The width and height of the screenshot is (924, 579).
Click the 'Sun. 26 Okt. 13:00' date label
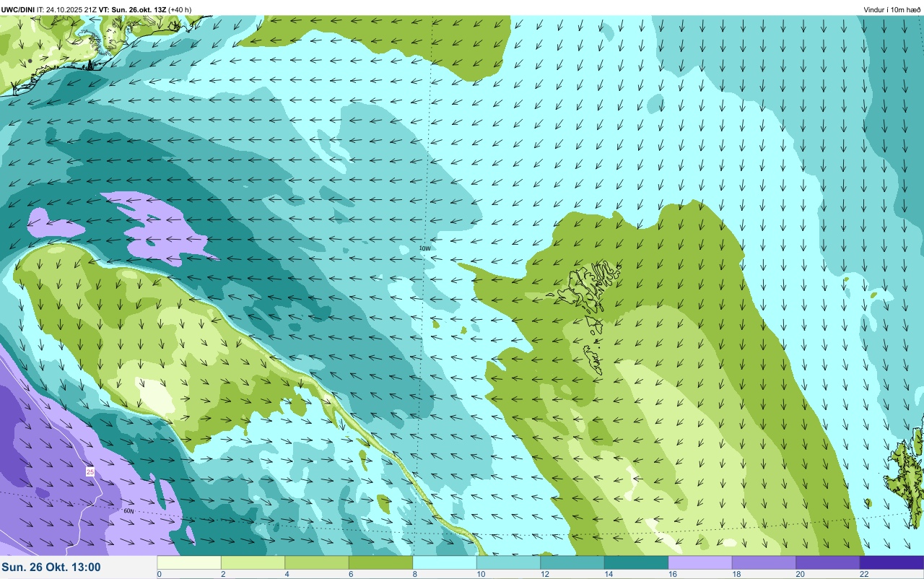(x=51, y=567)
